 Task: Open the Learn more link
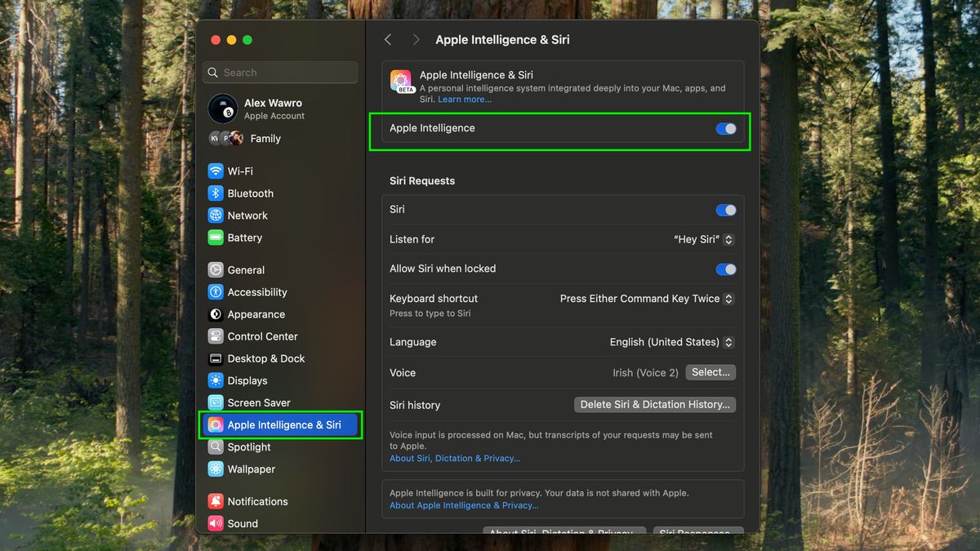click(x=464, y=99)
